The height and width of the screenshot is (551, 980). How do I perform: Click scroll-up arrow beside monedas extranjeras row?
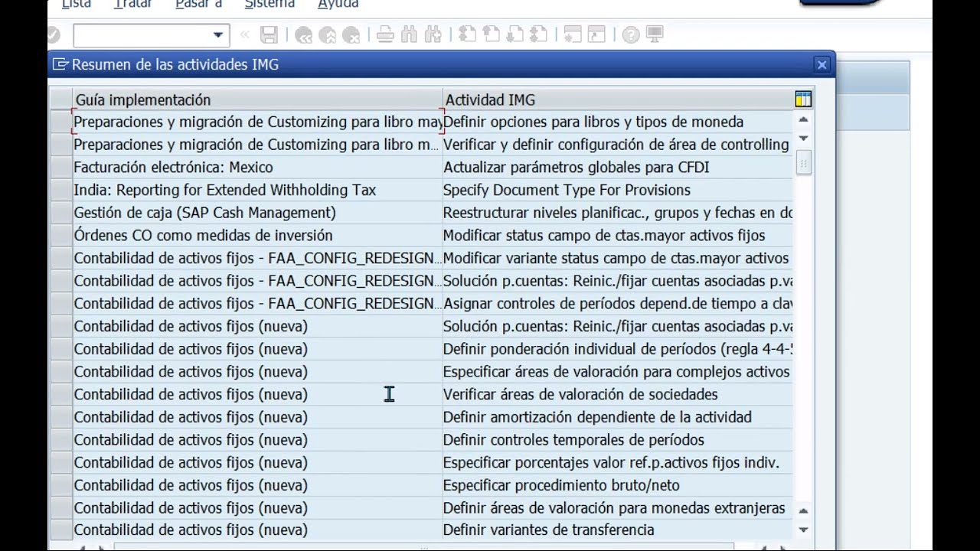pyautogui.click(x=803, y=510)
